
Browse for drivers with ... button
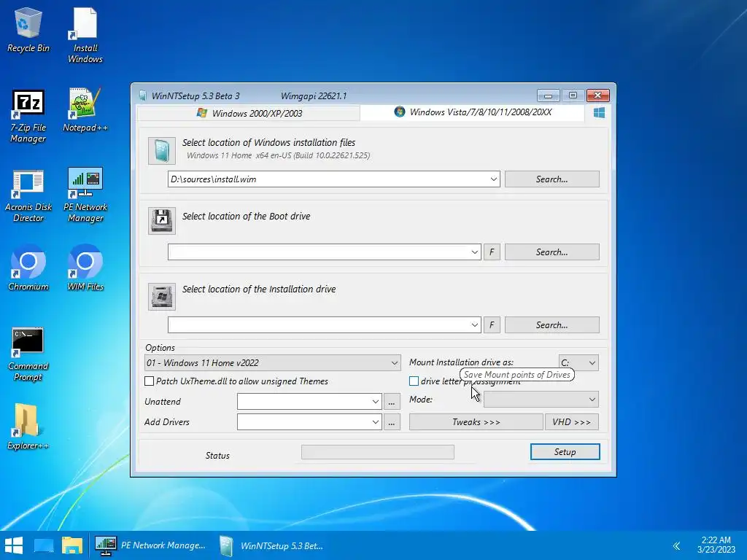[392, 422]
